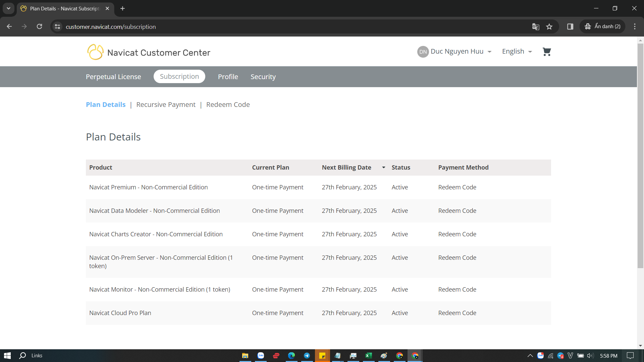The height and width of the screenshot is (362, 644).
Task: Open the shopping cart
Action: tap(547, 52)
